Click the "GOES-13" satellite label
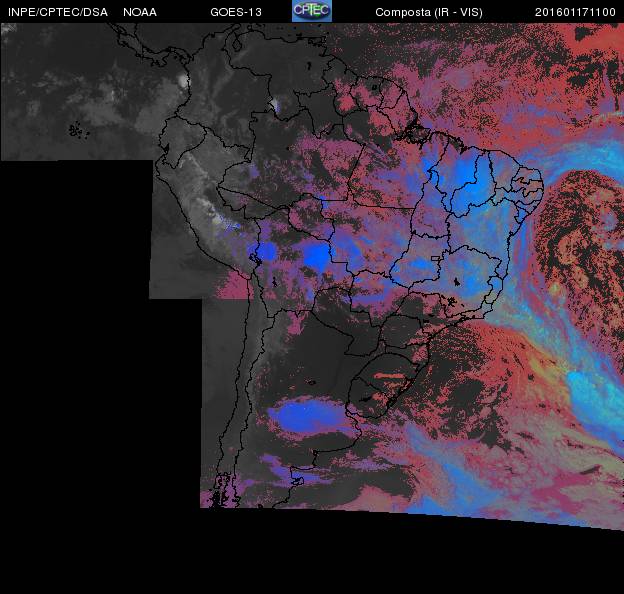The height and width of the screenshot is (594, 624). point(236,12)
